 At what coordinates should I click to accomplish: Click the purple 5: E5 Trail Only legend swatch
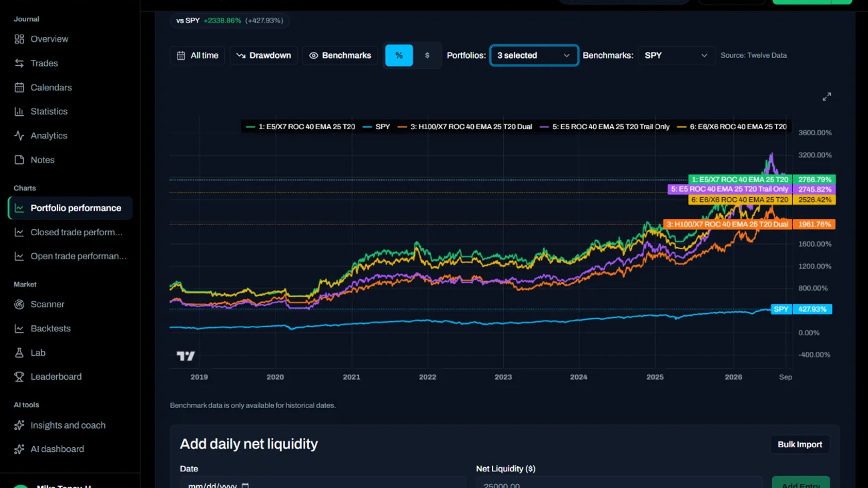click(544, 127)
